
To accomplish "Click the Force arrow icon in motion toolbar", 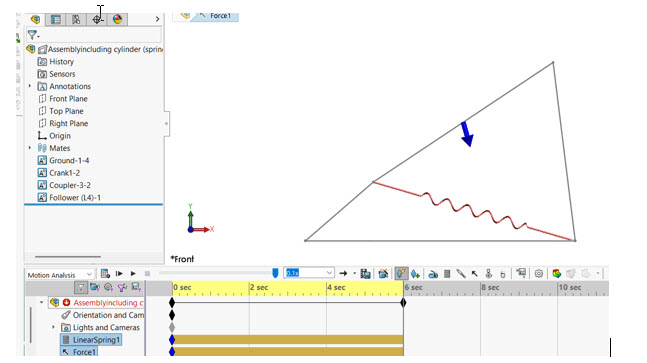I will click(x=475, y=273).
